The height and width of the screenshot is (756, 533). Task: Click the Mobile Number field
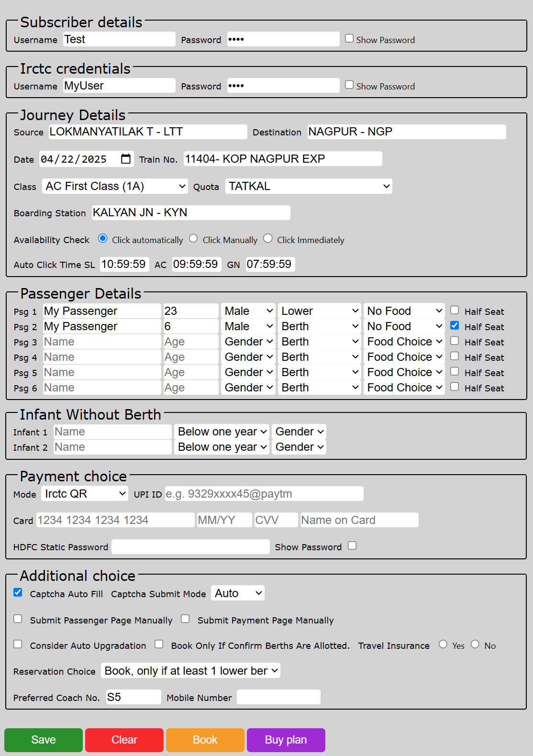[x=278, y=697]
